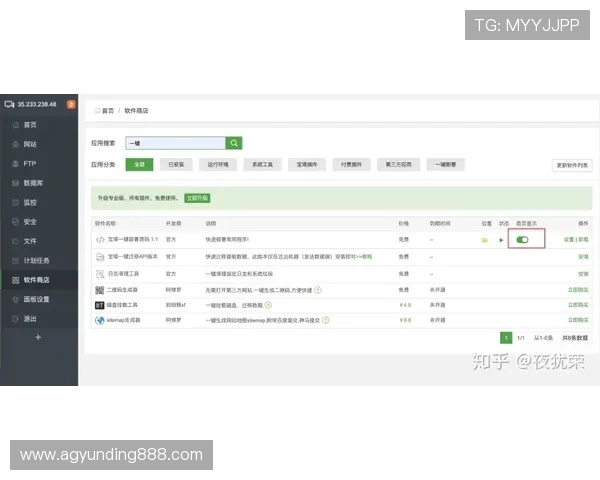Click the 35.233.238.48 server address text
The height and width of the screenshot is (480, 600).
[x=37, y=104]
